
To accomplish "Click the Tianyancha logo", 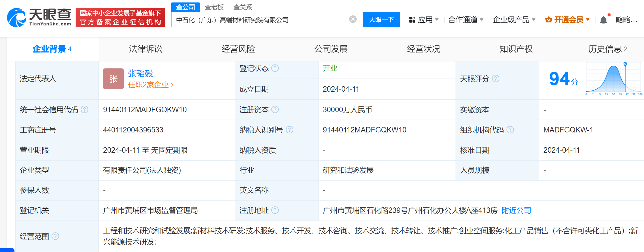I will [x=39, y=18].
